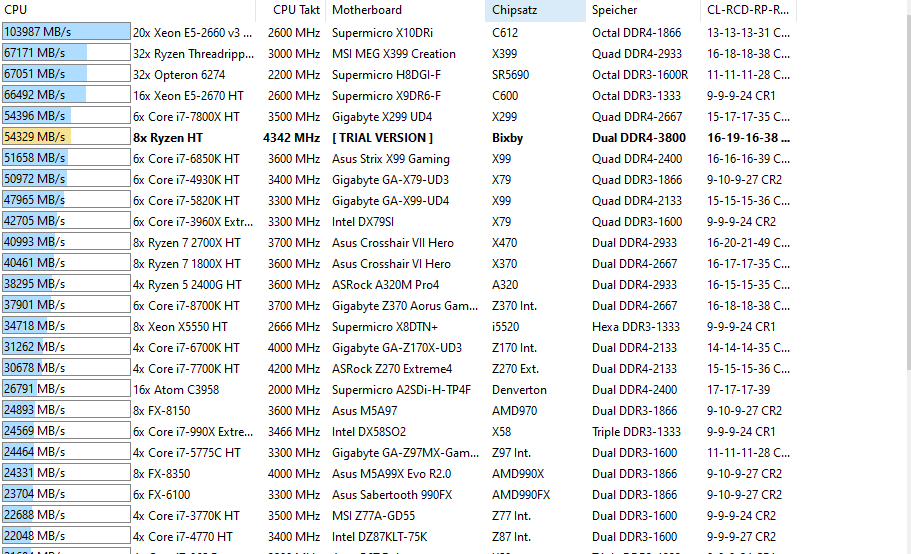Click the 4342 MHz clock cell
This screenshot has width=911, height=554.
point(292,138)
